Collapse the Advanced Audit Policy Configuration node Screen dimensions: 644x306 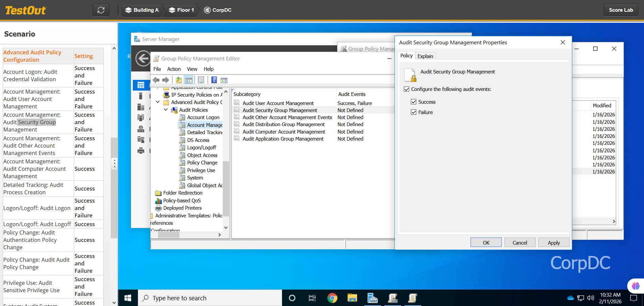pyautogui.click(x=158, y=102)
